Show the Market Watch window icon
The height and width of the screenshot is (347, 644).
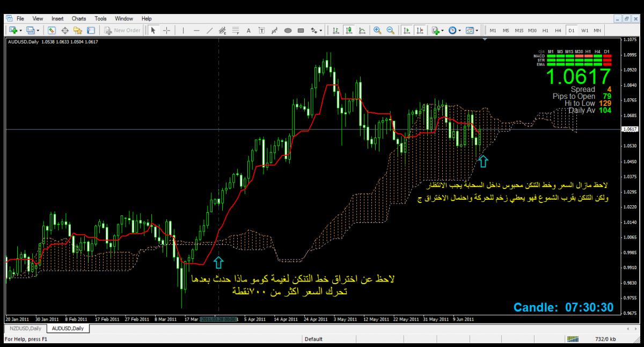(x=52, y=31)
